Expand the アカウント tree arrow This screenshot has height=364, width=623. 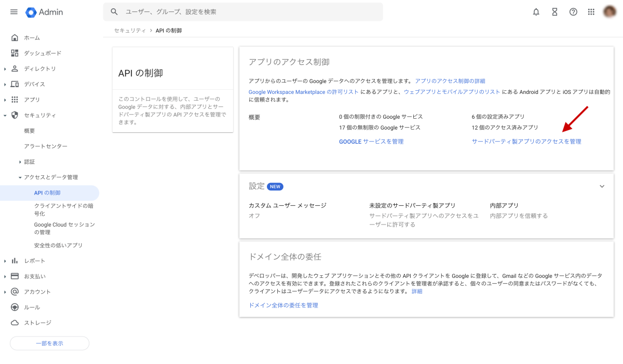5,291
